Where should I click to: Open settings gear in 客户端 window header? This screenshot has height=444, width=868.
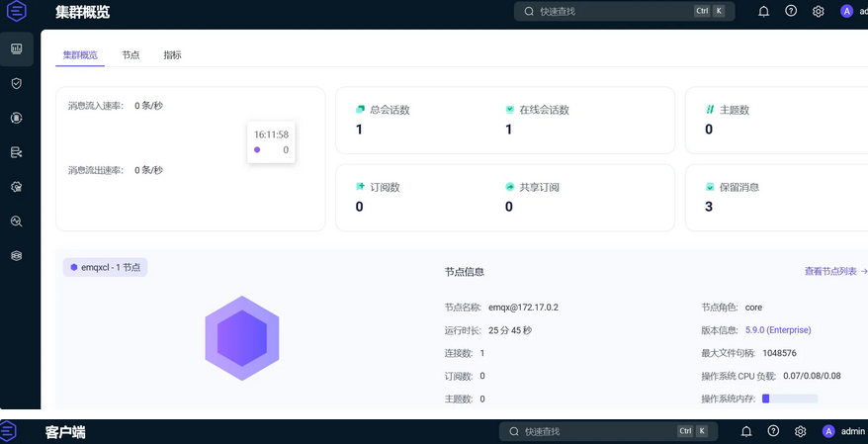pyautogui.click(x=800, y=431)
